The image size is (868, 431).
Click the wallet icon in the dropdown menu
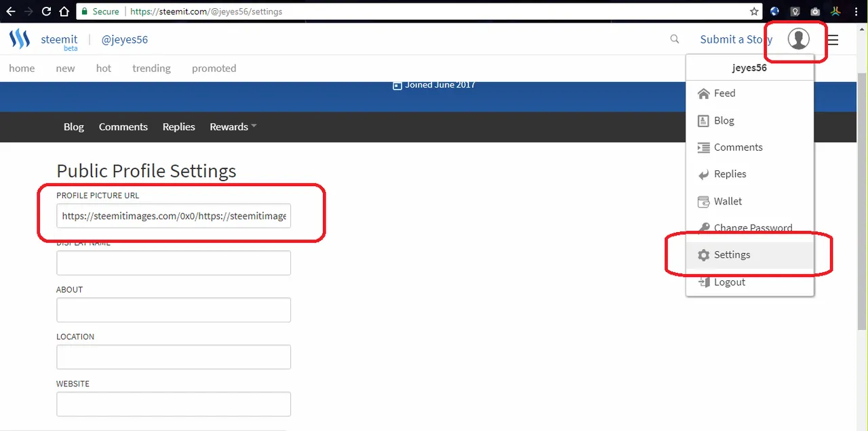[x=703, y=202]
